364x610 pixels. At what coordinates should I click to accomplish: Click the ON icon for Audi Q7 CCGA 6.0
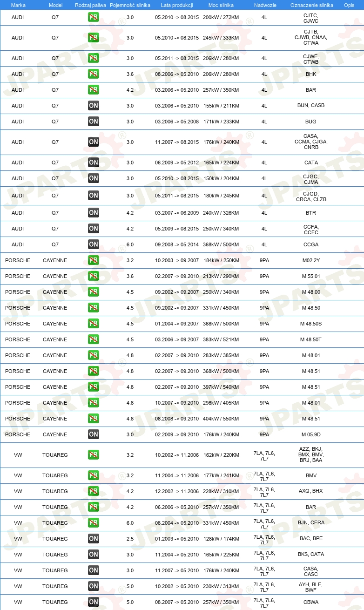94,244
